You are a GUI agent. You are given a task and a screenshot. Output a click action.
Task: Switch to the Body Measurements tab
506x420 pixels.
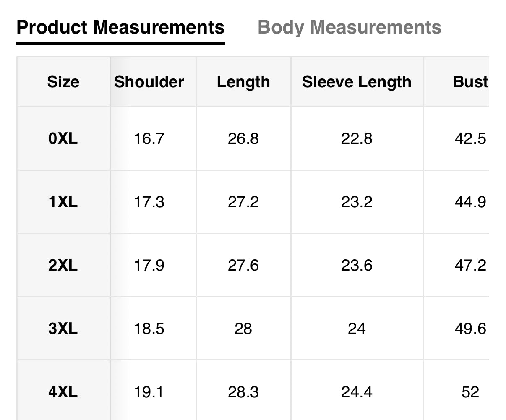(349, 28)
